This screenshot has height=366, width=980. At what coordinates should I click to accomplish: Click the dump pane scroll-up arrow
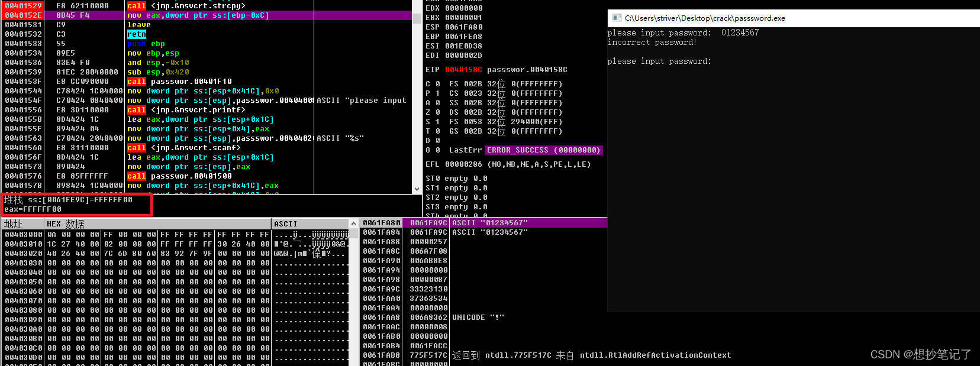click(x=354, y=224)
